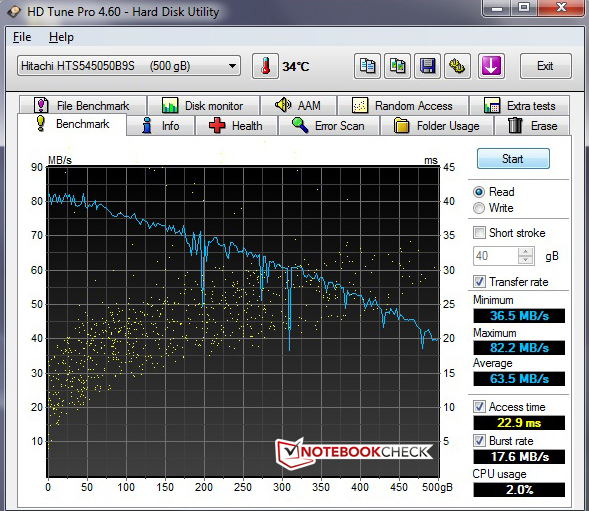Click the thermometer temperature icon
The image size is (589, 511).
265,66
